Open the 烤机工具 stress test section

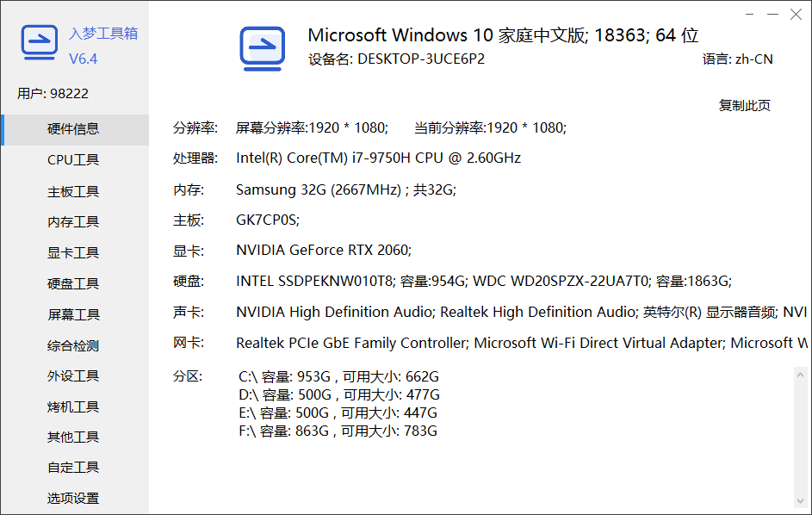(75, 406)
